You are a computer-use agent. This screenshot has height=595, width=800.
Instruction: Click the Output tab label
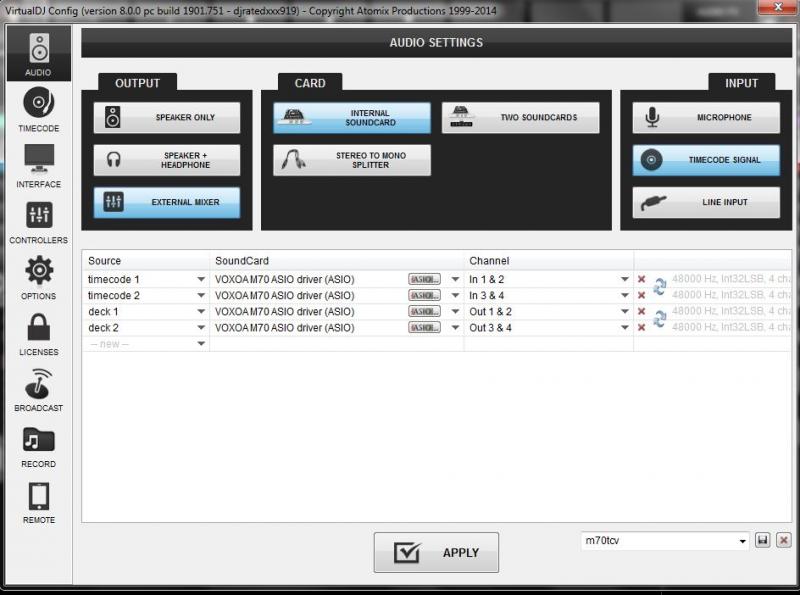click(137, 83)
